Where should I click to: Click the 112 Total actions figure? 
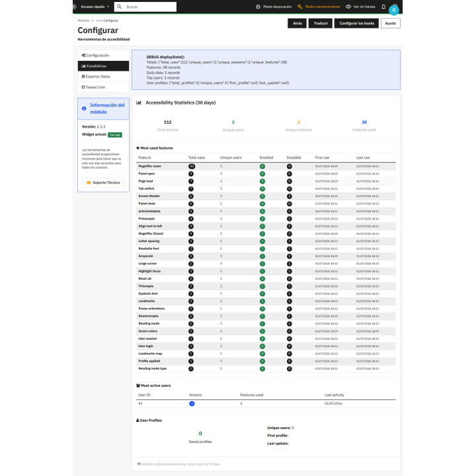167,122
